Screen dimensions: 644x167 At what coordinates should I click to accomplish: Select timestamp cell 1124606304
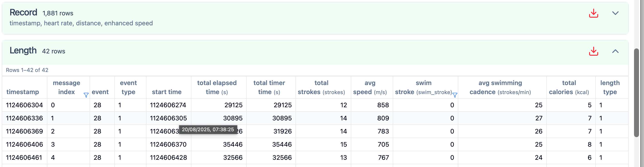coord(24,105)
